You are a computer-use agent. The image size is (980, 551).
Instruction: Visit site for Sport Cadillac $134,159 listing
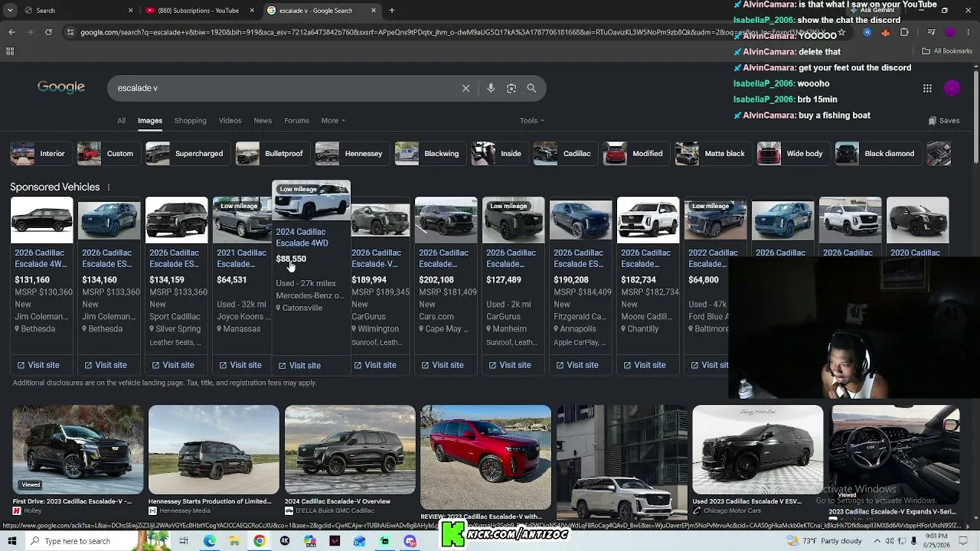(x=173, y=366)
